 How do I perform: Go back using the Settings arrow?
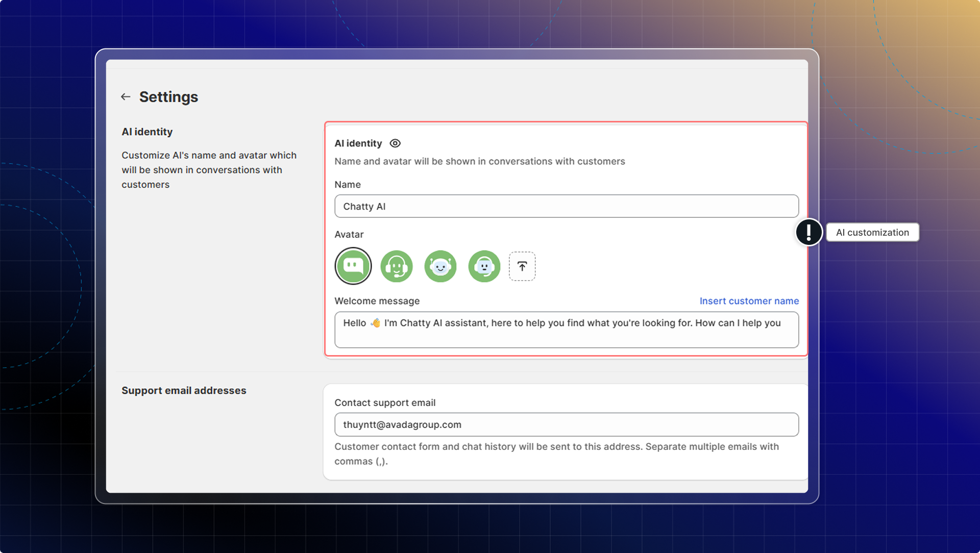(126, 97)
